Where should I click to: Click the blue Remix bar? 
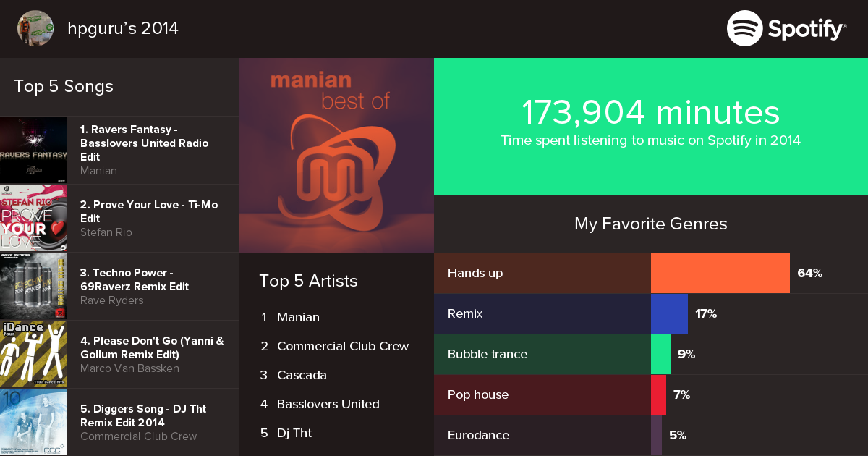pyautogui.click(x=669, y=313)
